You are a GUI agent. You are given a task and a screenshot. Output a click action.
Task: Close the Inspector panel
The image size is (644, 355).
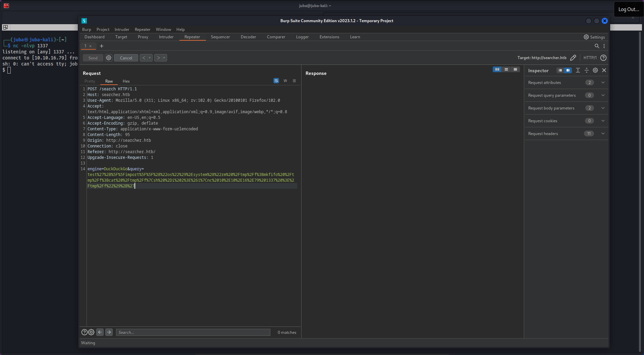click(604, 70)
